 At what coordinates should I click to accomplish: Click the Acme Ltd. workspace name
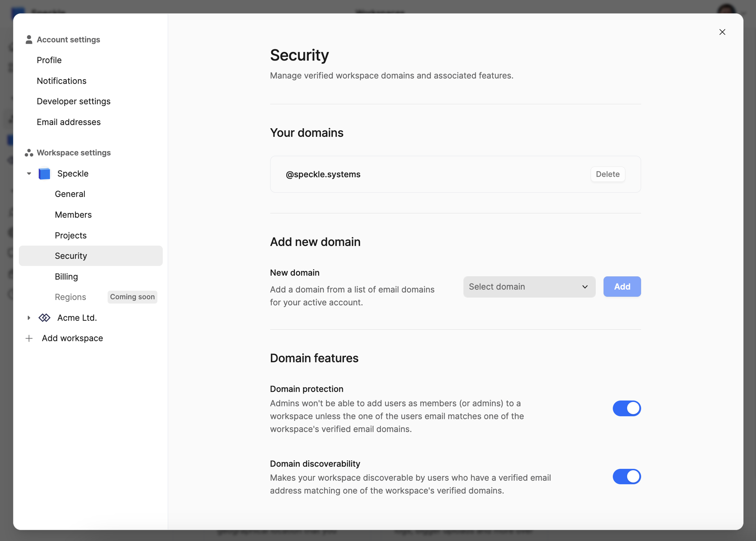click(77, 318)
